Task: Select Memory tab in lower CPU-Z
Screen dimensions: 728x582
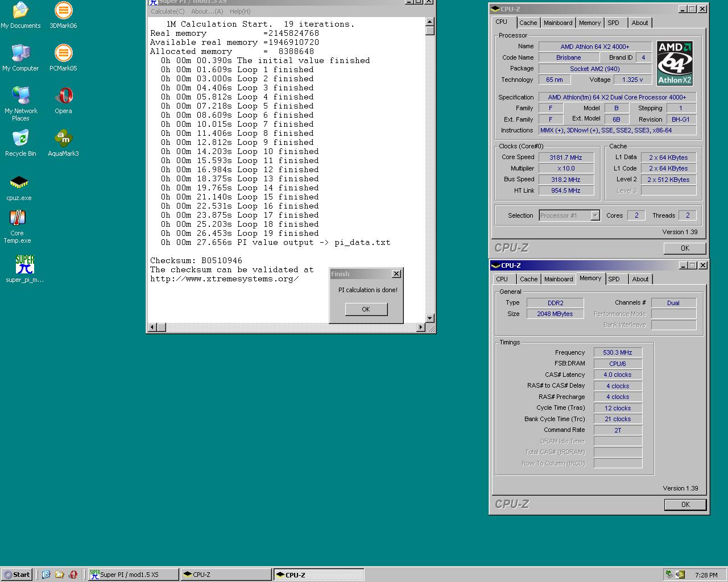Action: pyautogui.click(x=590, y=278)
